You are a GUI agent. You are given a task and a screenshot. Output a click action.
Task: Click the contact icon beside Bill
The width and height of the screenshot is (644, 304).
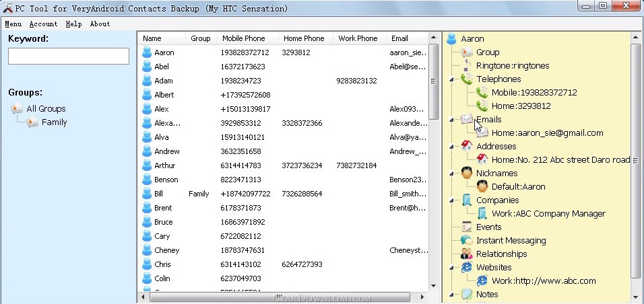point(147,194)
